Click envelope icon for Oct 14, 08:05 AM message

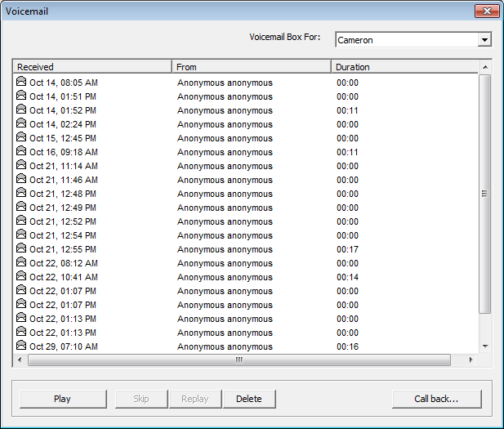[x=21, y=83]
